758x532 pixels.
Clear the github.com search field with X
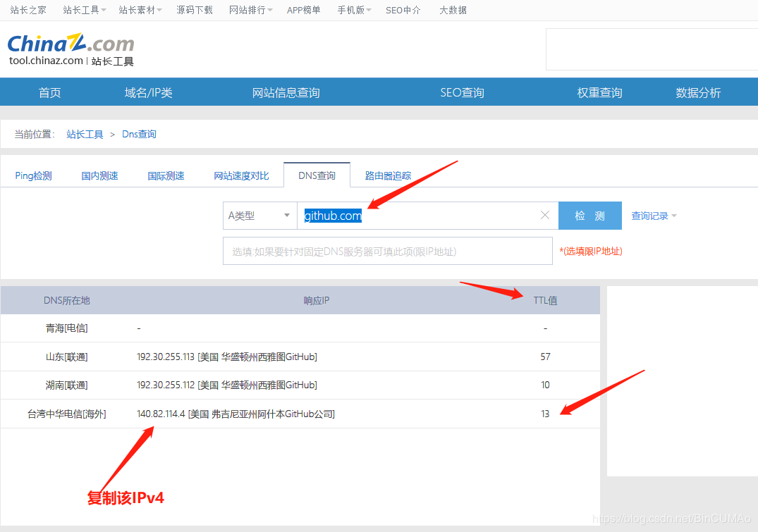coord(545,215)
